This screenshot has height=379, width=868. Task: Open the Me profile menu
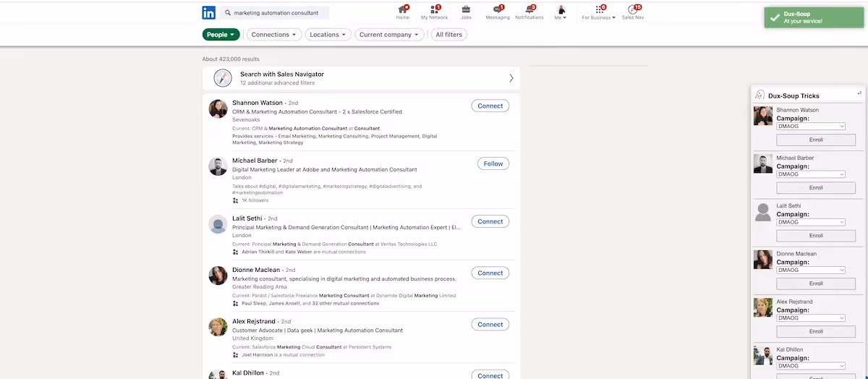pos(561,12)
